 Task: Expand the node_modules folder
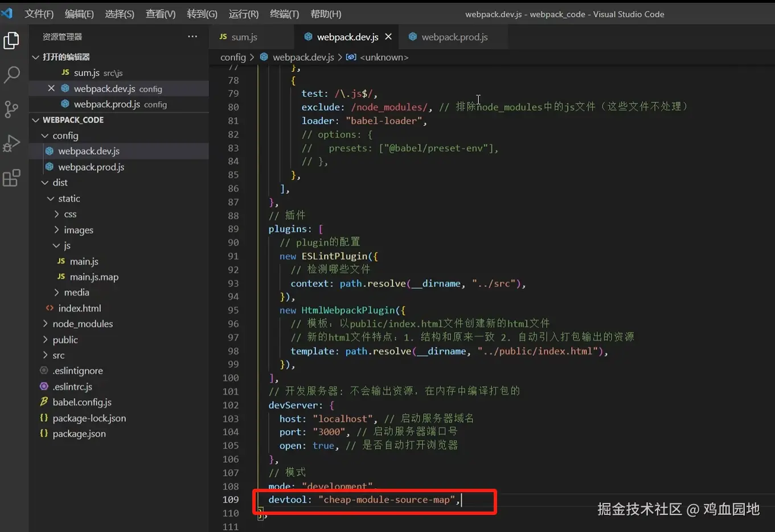tap(120, 324)
